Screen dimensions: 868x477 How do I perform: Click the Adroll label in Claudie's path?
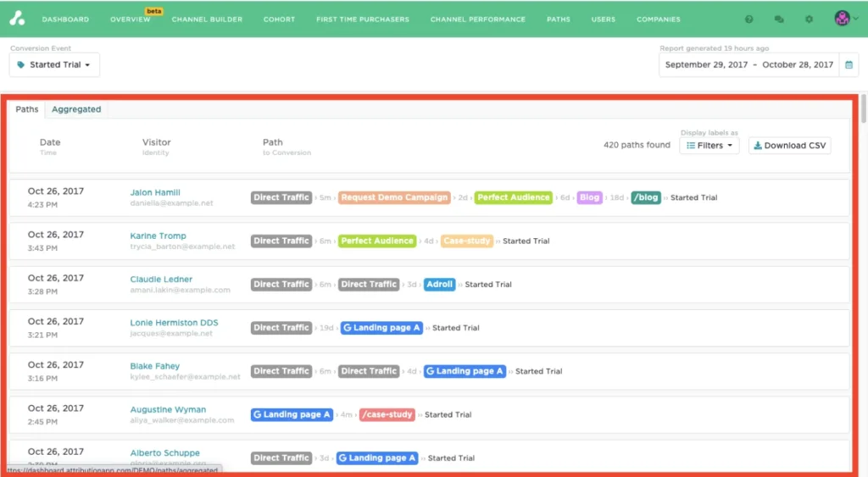click(439, 285)
